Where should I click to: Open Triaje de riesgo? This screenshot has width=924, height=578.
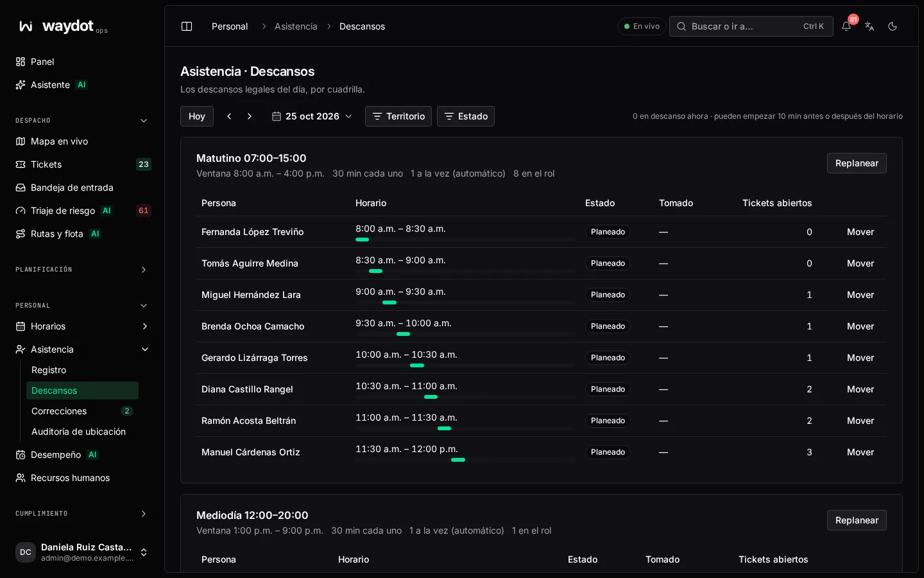[x=82, y=211]
